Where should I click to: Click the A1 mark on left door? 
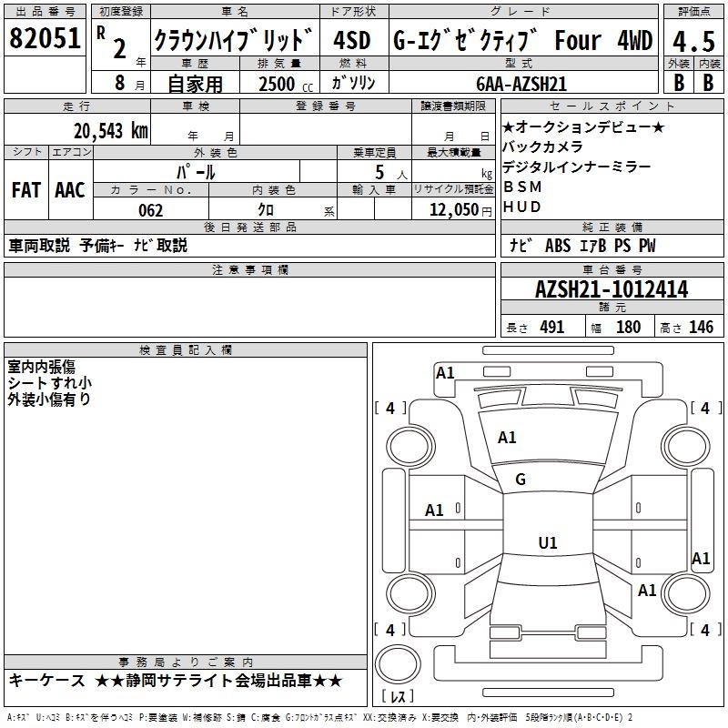pos(435,511)
